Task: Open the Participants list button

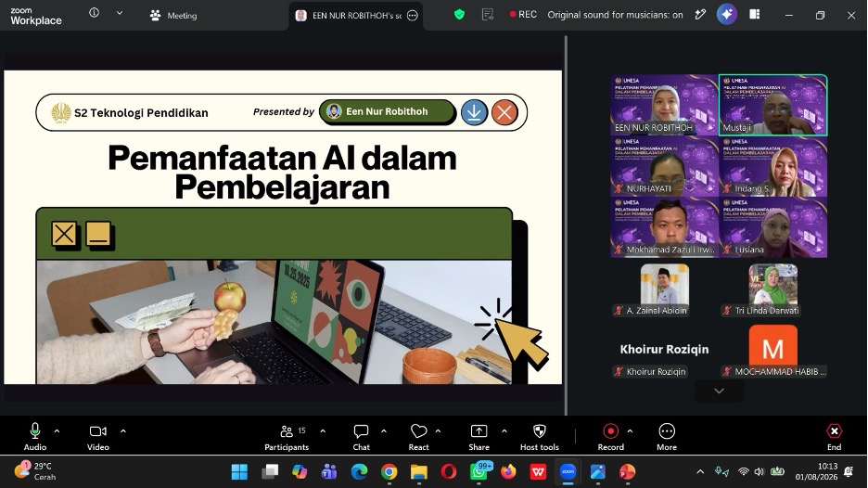Action: tap(287, 436)
